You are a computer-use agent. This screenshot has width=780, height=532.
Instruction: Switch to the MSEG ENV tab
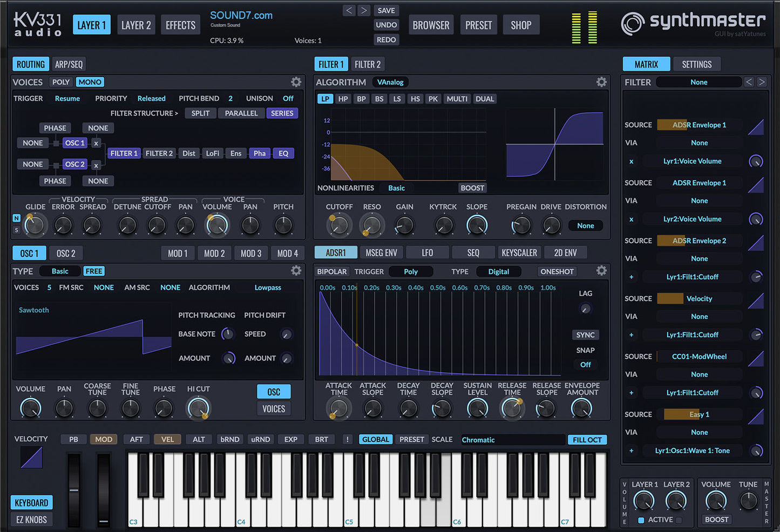pos(381,253)
